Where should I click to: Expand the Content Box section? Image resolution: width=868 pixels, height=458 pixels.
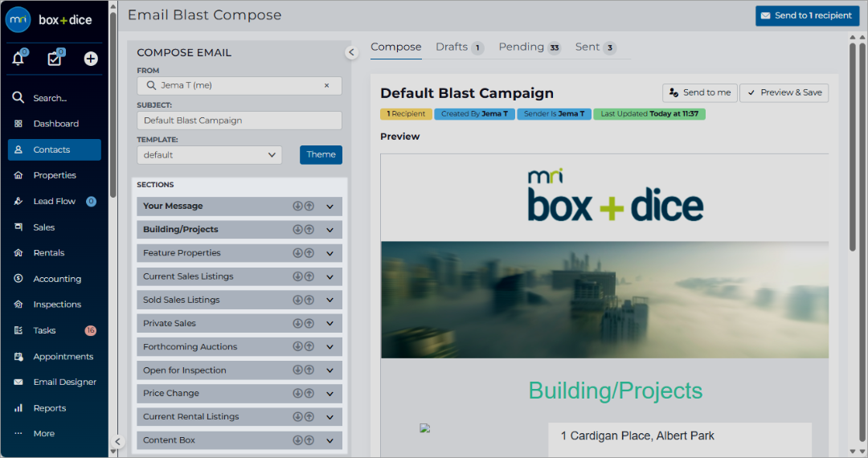coord(330,441)
